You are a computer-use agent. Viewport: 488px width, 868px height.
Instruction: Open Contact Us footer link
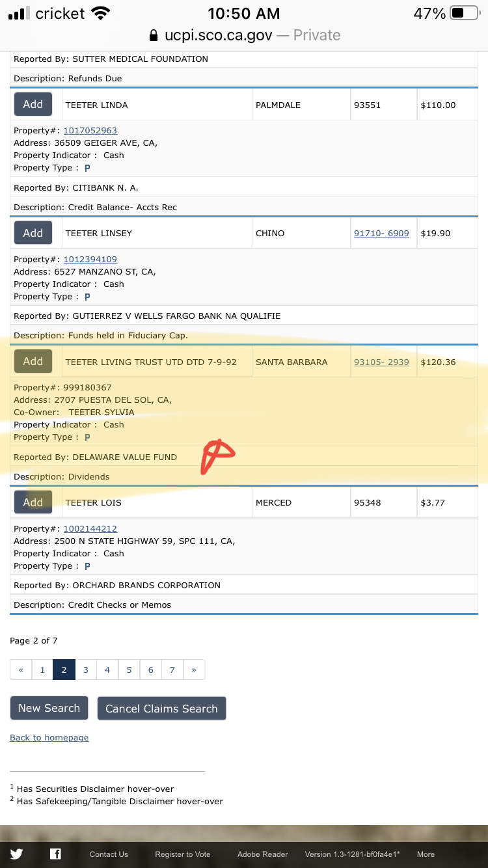tap(109, 854)
